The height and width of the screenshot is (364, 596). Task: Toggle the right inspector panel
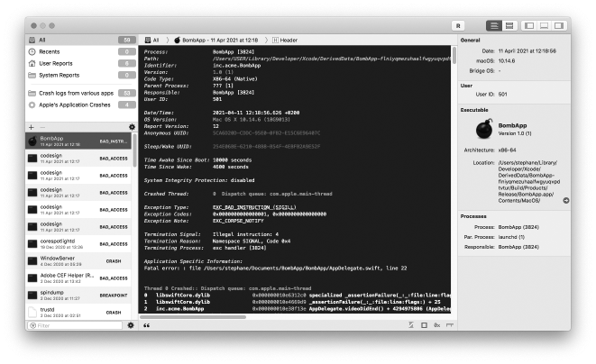tap(559, 25)
